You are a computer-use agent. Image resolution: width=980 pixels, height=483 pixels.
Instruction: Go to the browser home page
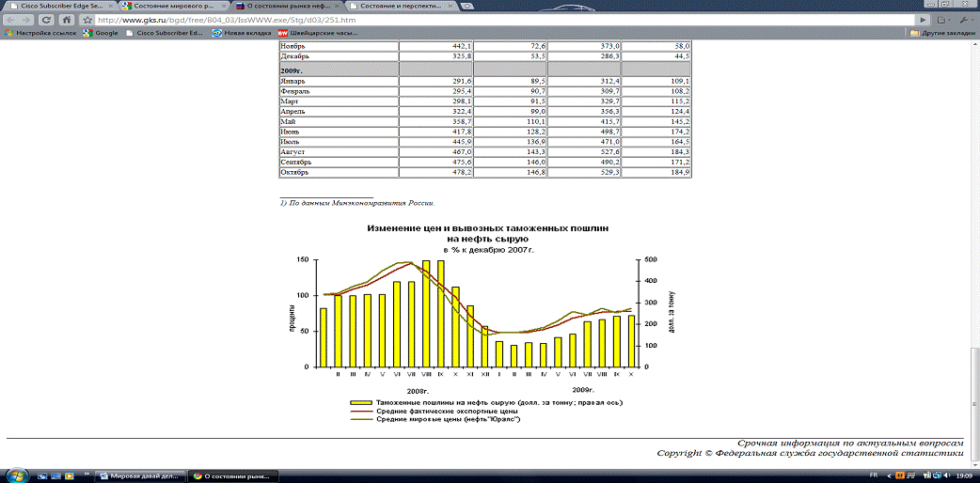(68, 19)
